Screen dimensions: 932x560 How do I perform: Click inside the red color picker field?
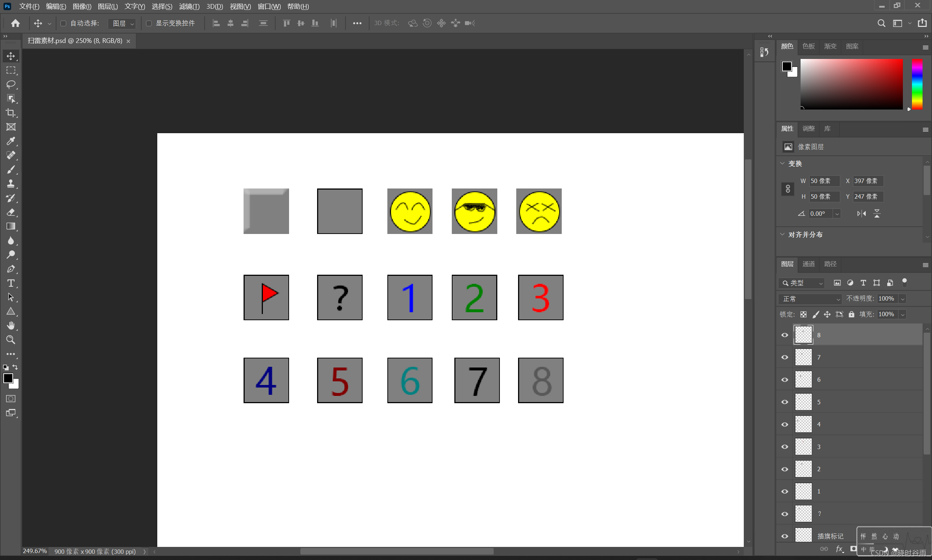pos(851,84)
